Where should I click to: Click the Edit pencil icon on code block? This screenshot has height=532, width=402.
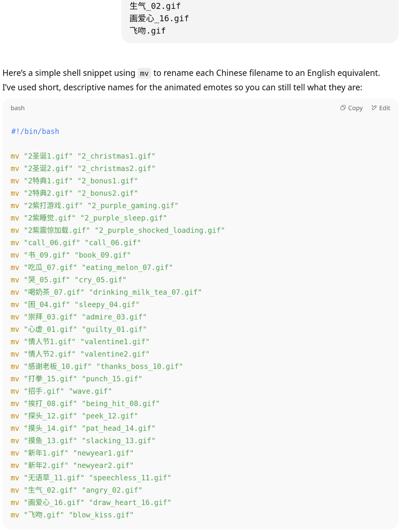[374, 108]
